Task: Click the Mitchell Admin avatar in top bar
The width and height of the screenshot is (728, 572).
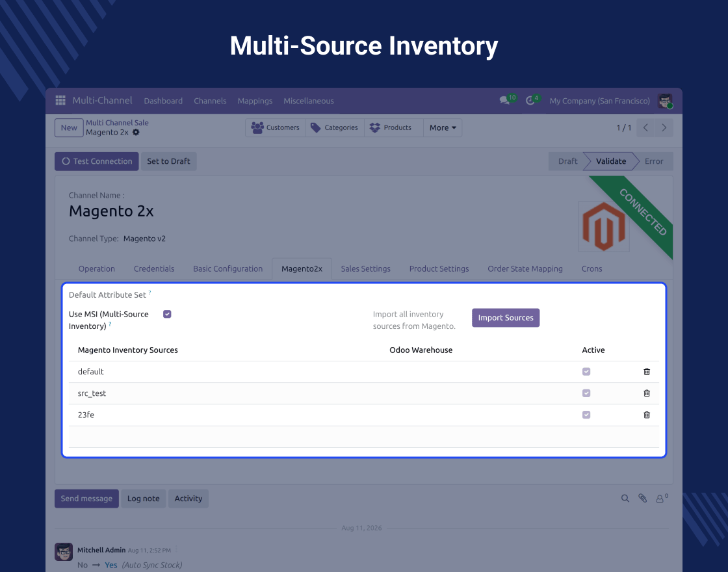Action: [665, 101]
